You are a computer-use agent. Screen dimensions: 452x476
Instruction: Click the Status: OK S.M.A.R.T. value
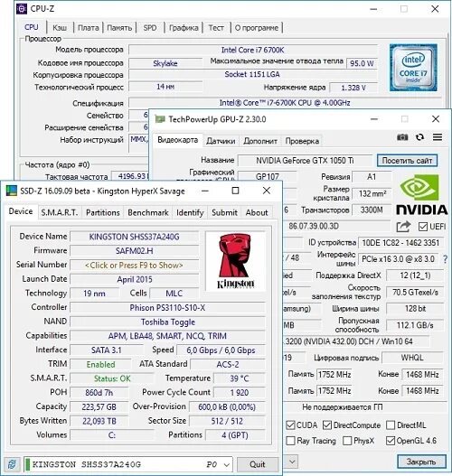tap(112, 378)
